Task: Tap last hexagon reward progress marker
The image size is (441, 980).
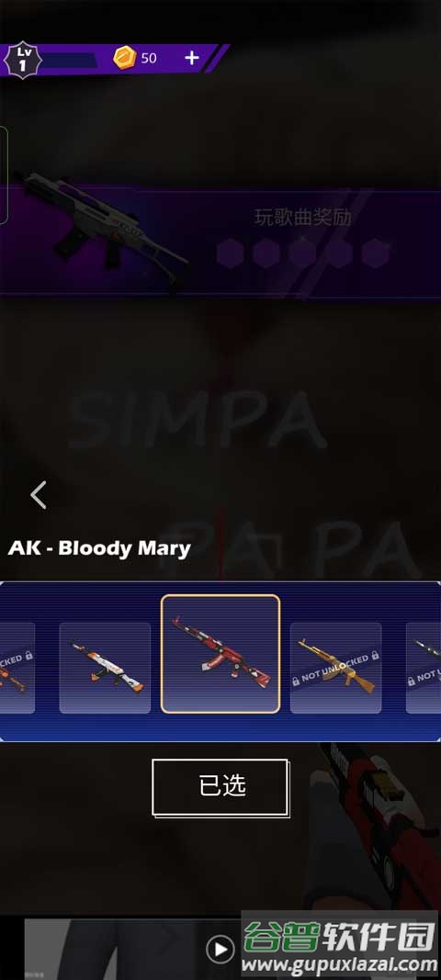Action: [x=376, y=253]
